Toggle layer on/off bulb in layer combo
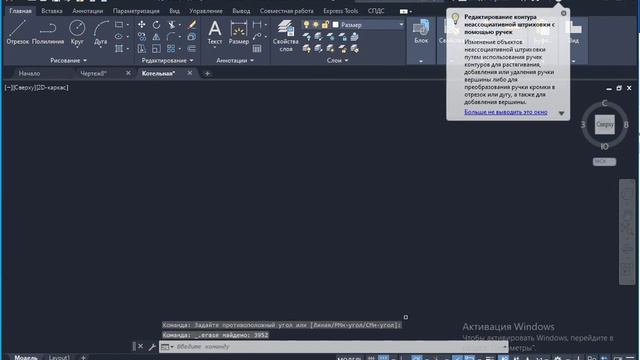Image resolution: width=640 pixels, height=360 pixels. [x=307, y=25]
